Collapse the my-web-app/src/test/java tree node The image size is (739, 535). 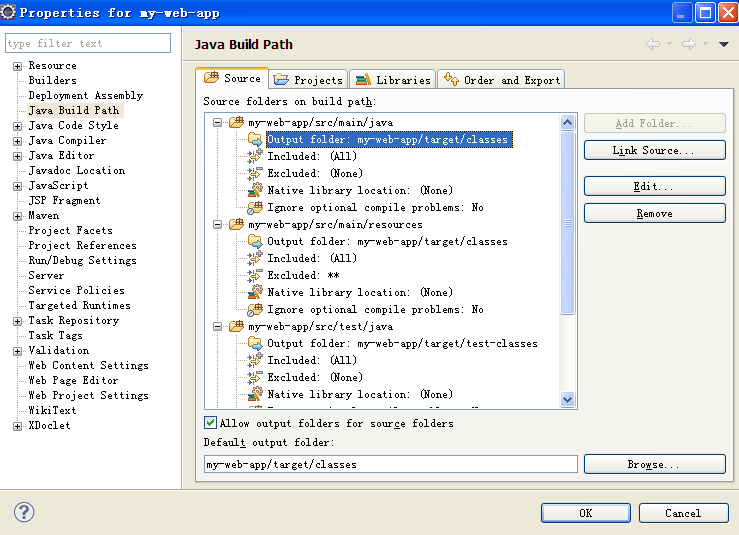[x=217, y=327]
